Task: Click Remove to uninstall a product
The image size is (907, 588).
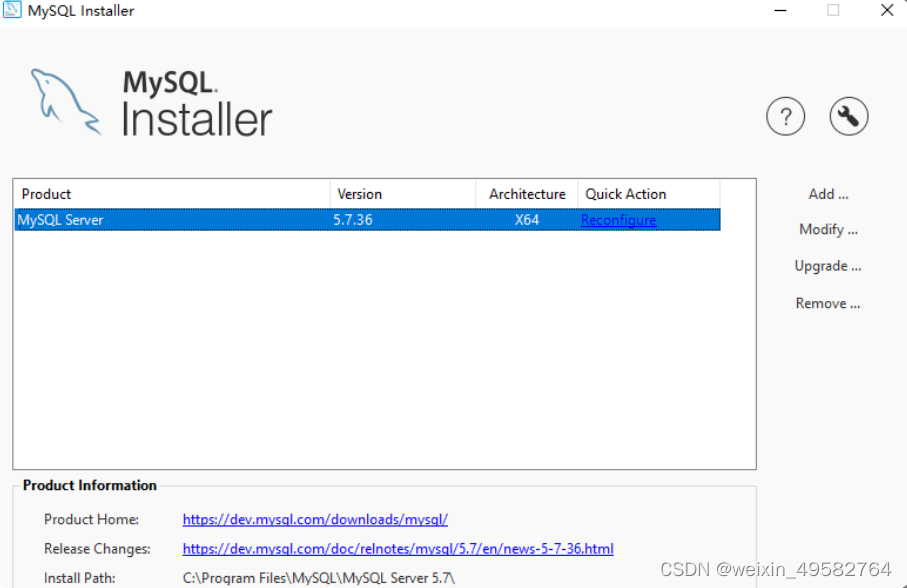Action: coord(828,303)
